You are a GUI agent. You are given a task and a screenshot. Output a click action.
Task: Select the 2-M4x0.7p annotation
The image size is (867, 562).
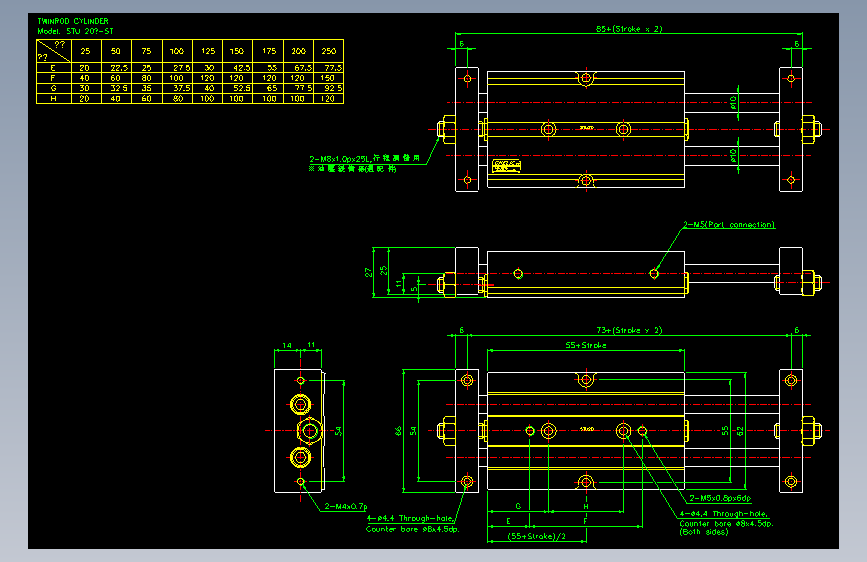click(346, 506)
